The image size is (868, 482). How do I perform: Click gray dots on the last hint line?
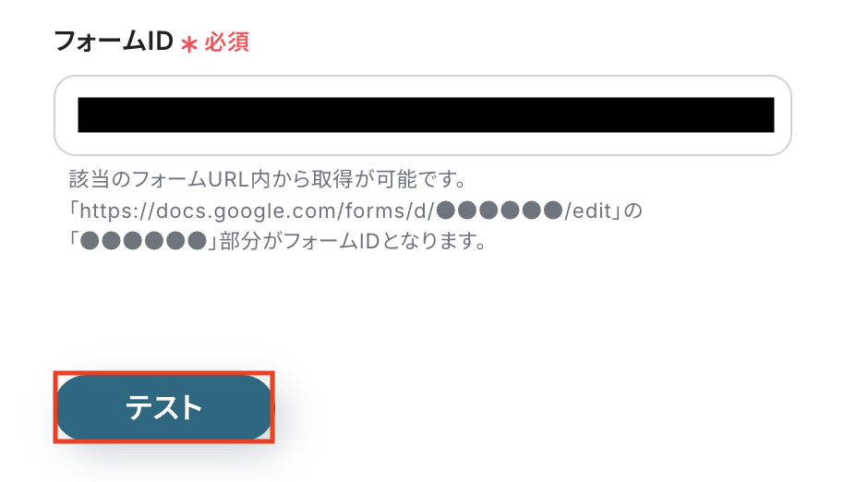click(143, 241)
